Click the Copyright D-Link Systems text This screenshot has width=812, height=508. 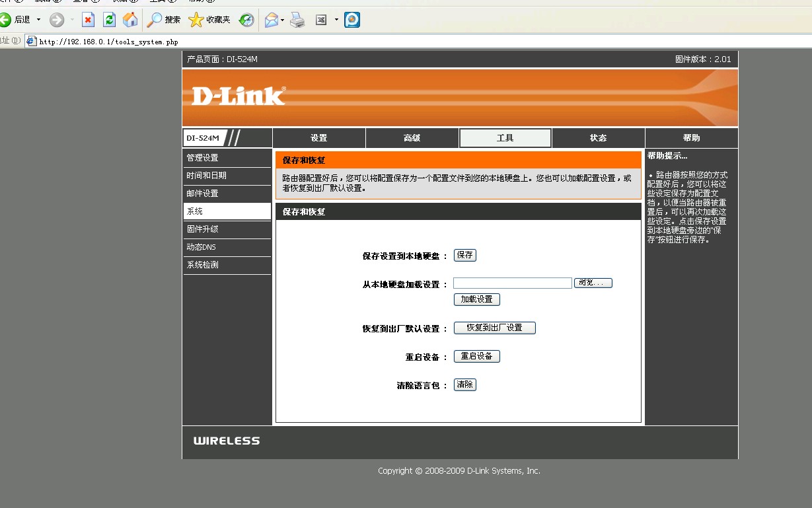click(x=459, y=471)
